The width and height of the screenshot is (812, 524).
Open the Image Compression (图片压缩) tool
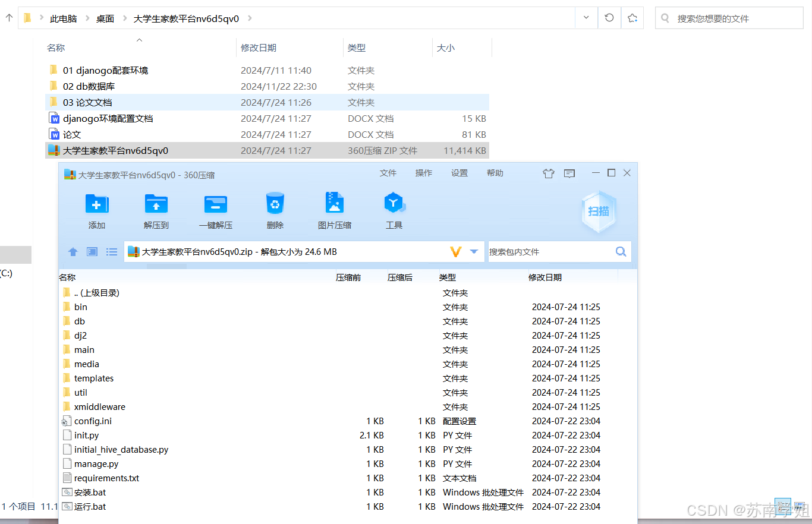pyautogui.click(x=335, y=203)
